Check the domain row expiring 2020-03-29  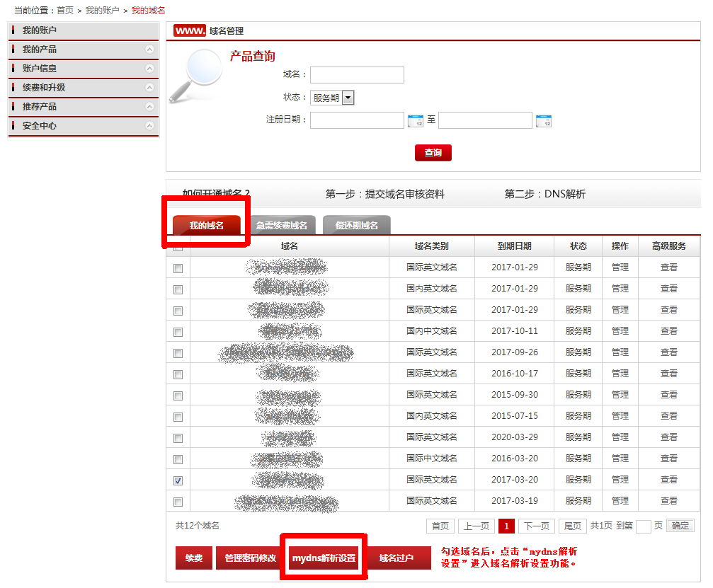click(178, 438)
